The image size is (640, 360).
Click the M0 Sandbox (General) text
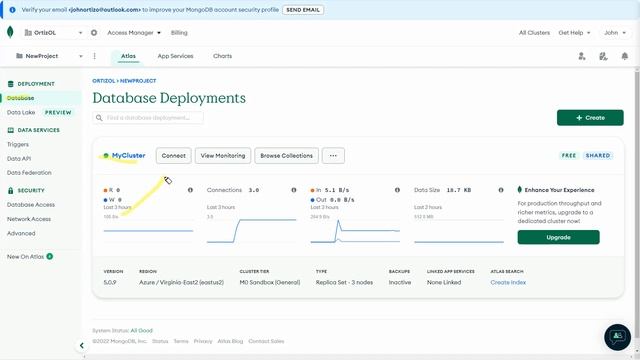tap(270, 282)
